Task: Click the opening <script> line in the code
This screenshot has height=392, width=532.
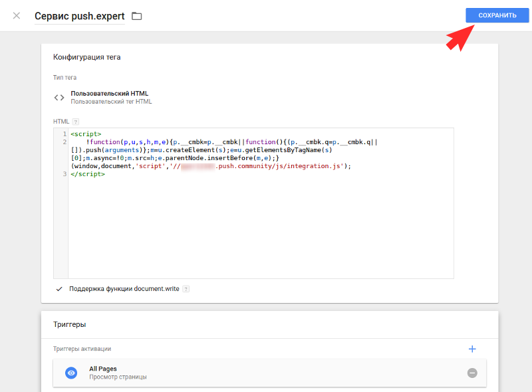Action: [x=86, y=134]
